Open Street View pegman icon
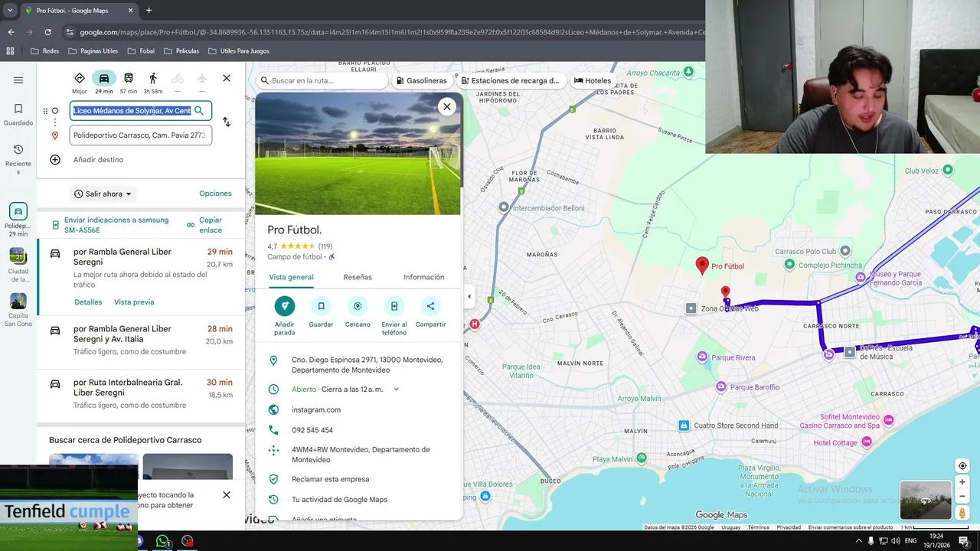Screen dimensions: 980x551 pos(962,513)
